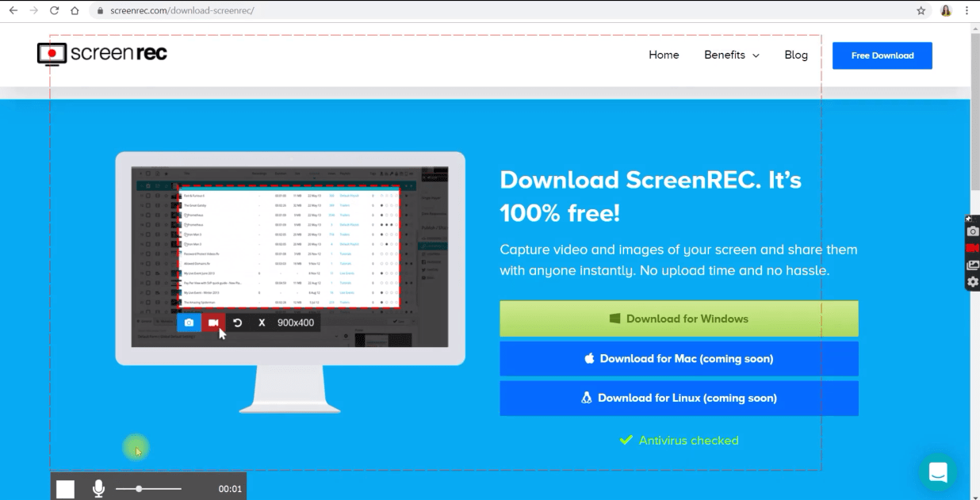The height and width of the screenshot is (500, 980).
Task: Open the browser home page
Action: pyautogui.click(x=75, y=11)
